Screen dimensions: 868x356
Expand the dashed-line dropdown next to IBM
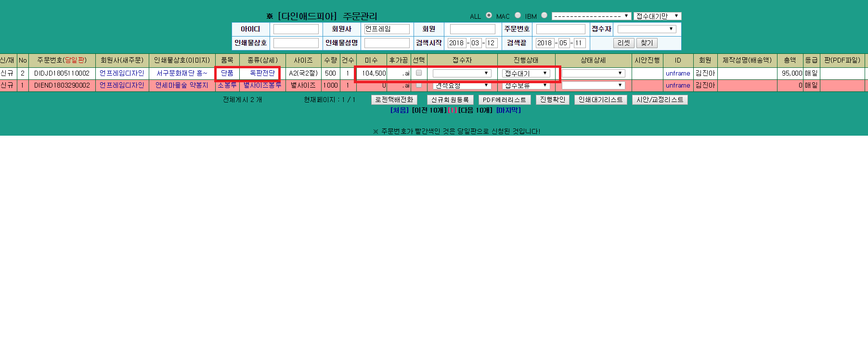[591, 16]
